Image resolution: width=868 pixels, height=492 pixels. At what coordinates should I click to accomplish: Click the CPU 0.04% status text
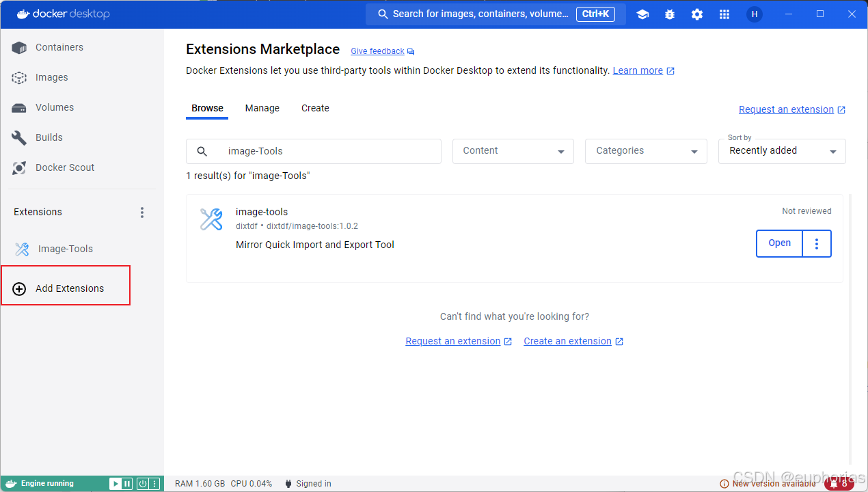(x=252, y=484)
